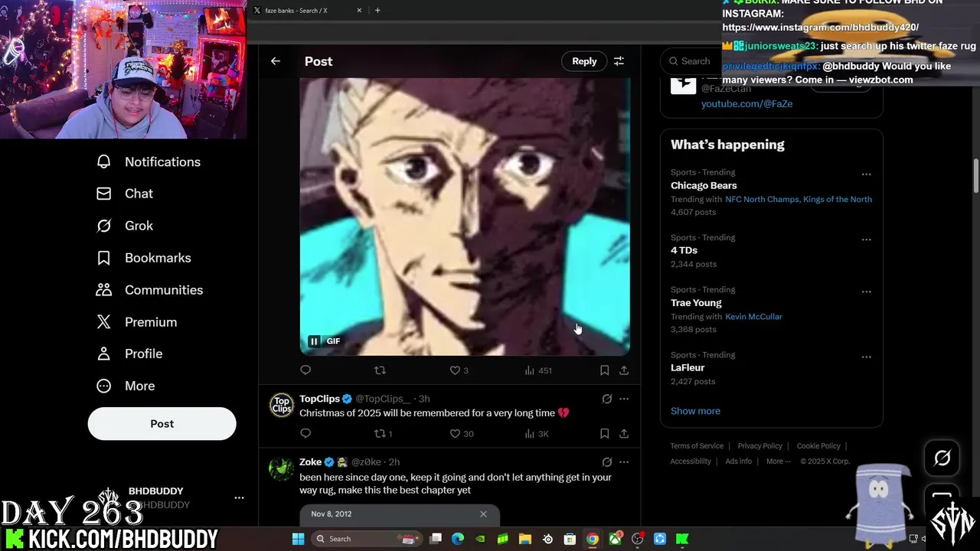Reply to the GIF post via comment icon
The width and height of the screenshot is (980, 551).
305,370
